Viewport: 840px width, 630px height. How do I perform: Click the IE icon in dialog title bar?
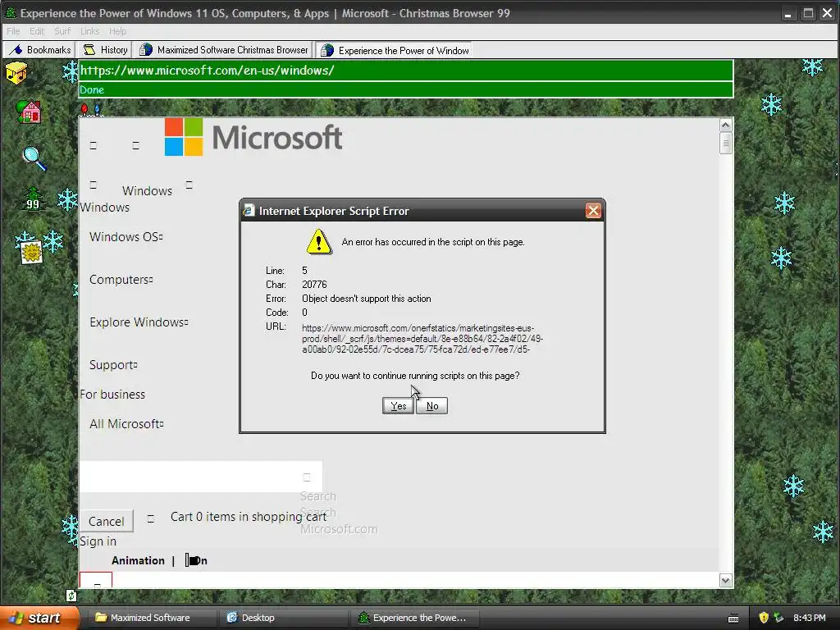pyautogui.click(x=249, y=211)
